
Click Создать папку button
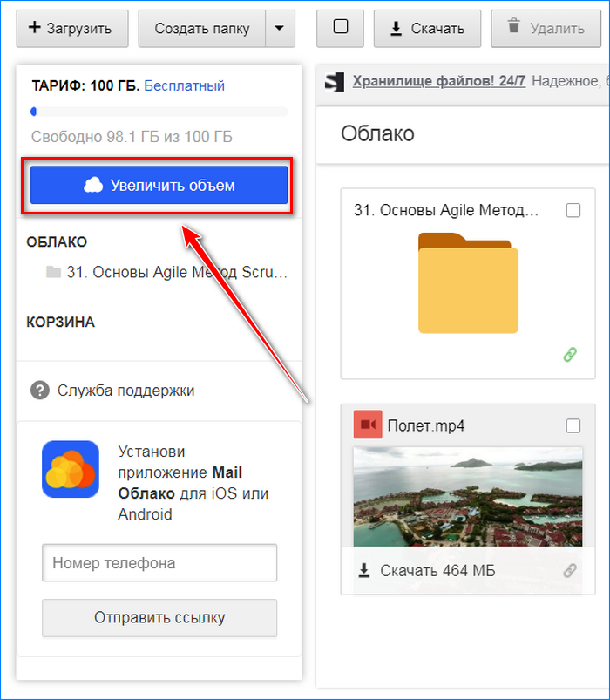click(x=201, y=29)
